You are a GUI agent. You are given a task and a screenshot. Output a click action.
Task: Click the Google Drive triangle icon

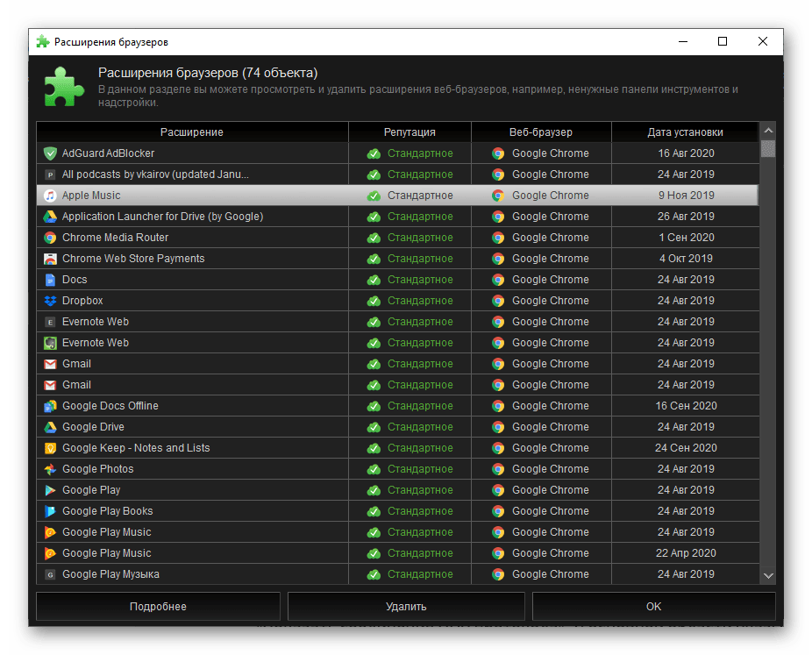point(50,427)
